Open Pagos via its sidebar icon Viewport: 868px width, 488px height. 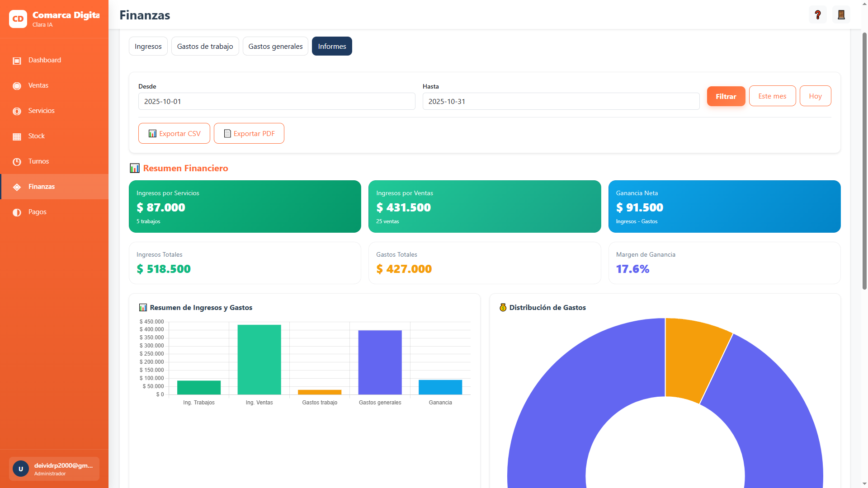pos(17,212)
